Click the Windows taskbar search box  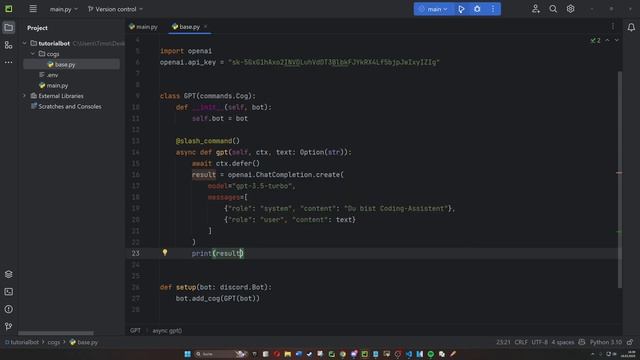pyautogui.click(x=220, y=354)
